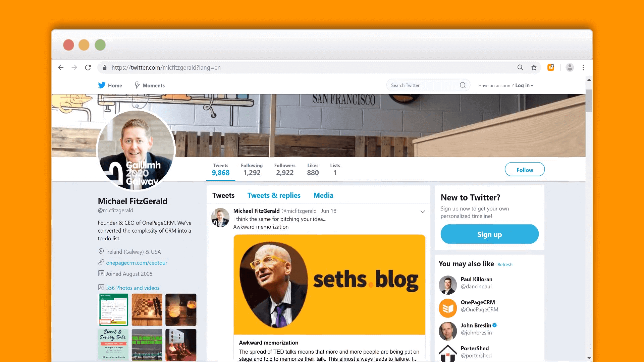Click the Tampermonkey extension icon
Screen dimensions: 644x362
click(551, 67)
